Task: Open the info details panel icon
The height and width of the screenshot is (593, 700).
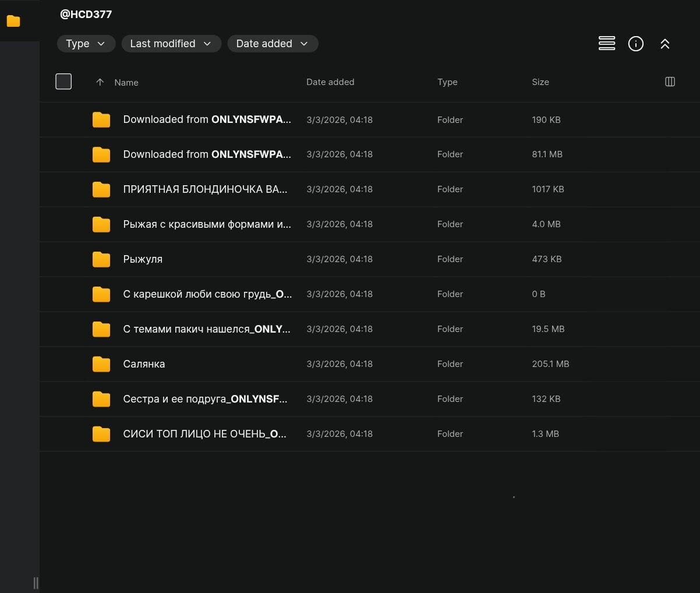Action: pos(635,44)
